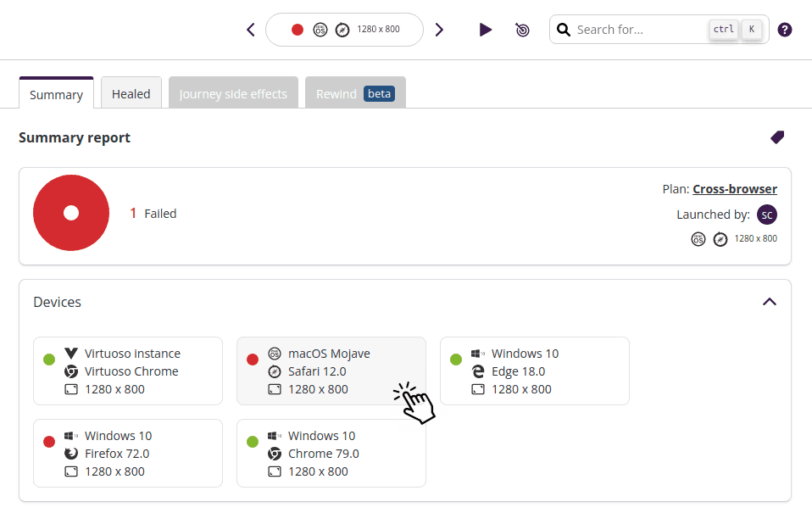Viewport: 812px width, 513px height.
Task: Collapse the Devices section
Action: click(x=769, y=301)
